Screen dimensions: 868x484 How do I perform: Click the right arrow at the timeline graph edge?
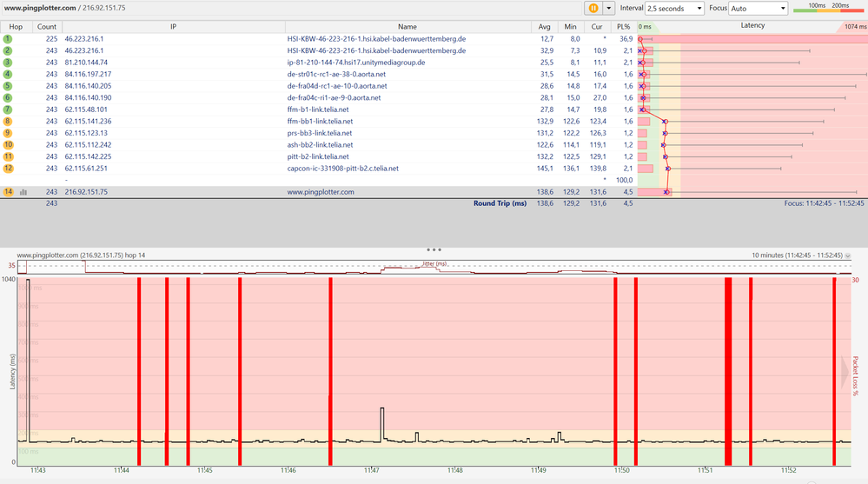(845, 372)
